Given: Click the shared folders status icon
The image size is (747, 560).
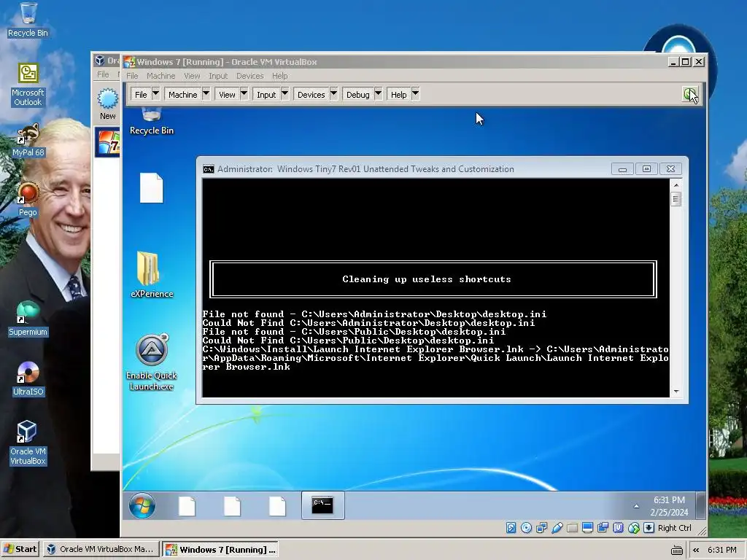Looking at the screenshot, I should [x=572, y=528].
